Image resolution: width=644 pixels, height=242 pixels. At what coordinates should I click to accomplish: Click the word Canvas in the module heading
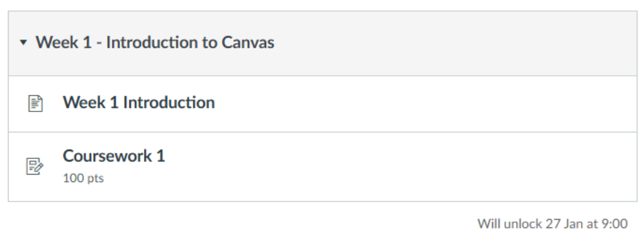pyautogui.click(x=248, y=43)
